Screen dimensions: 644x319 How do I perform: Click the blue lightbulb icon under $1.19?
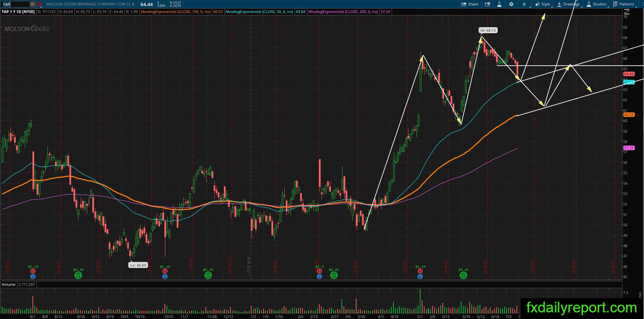(x=33, y=276)
